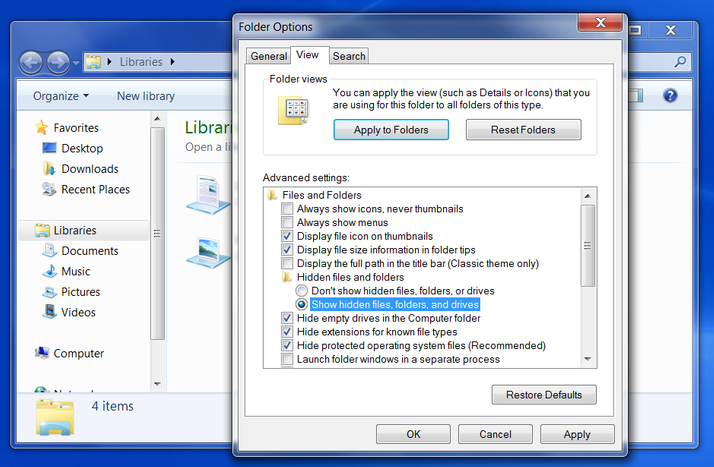Click the Help question mark icon
Viewport: 714px width, 467px height.
coord(670,96)
